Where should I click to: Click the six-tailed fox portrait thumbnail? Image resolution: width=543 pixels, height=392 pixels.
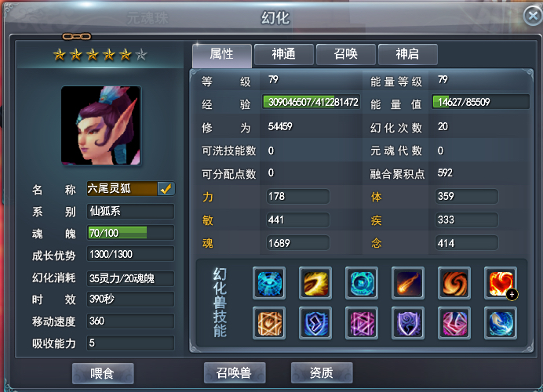tap(100, 125)
